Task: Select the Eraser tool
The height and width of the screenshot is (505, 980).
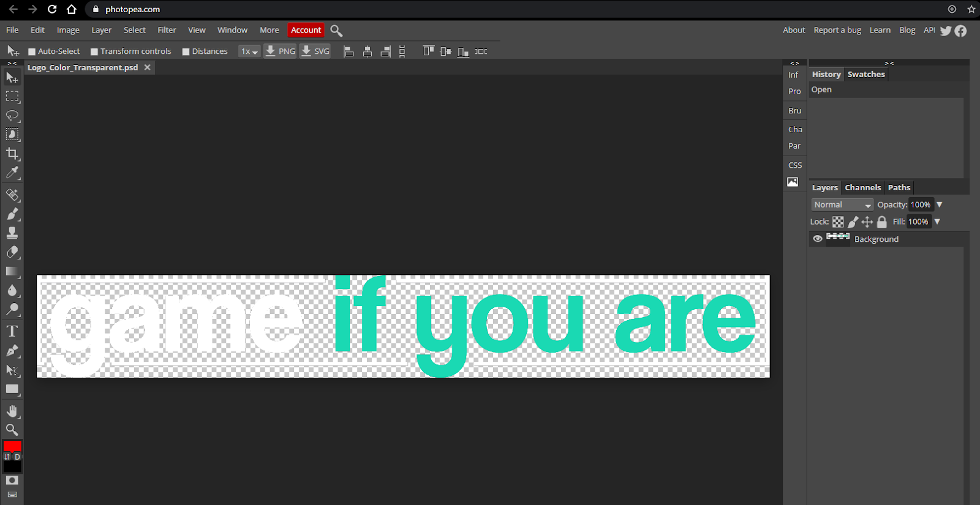Action: (x=12, y=252)
